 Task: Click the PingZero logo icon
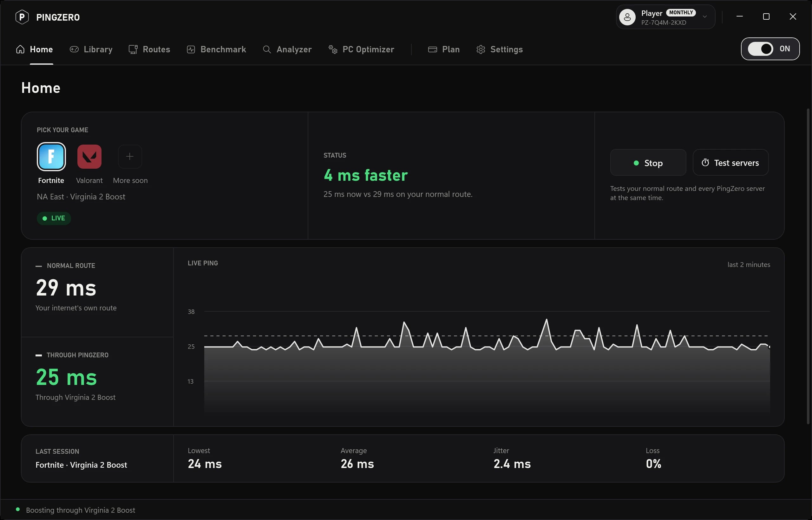pos(22,17)
